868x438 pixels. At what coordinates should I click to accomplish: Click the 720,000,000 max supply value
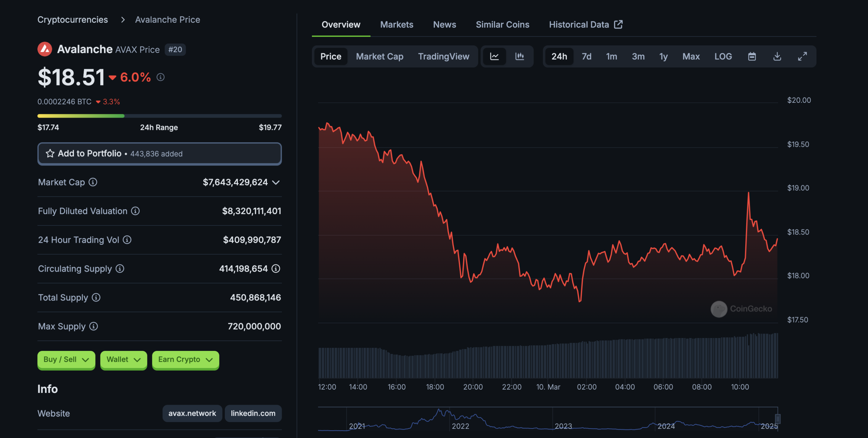pos(254,326)
